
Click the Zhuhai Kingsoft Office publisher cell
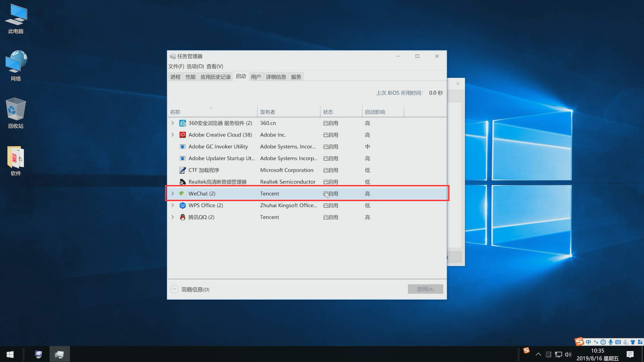click(x=289, y=205)
